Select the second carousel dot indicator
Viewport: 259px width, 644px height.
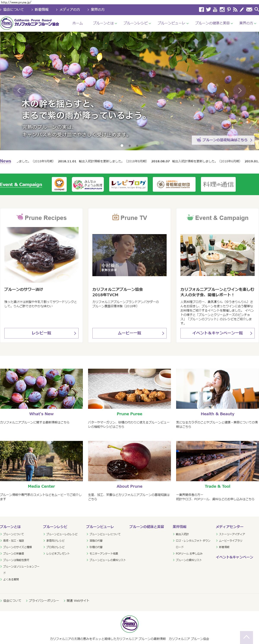[130, 146]
